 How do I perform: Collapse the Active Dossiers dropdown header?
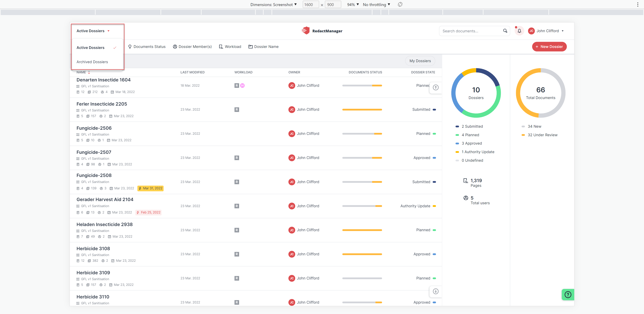coord(93,31)
